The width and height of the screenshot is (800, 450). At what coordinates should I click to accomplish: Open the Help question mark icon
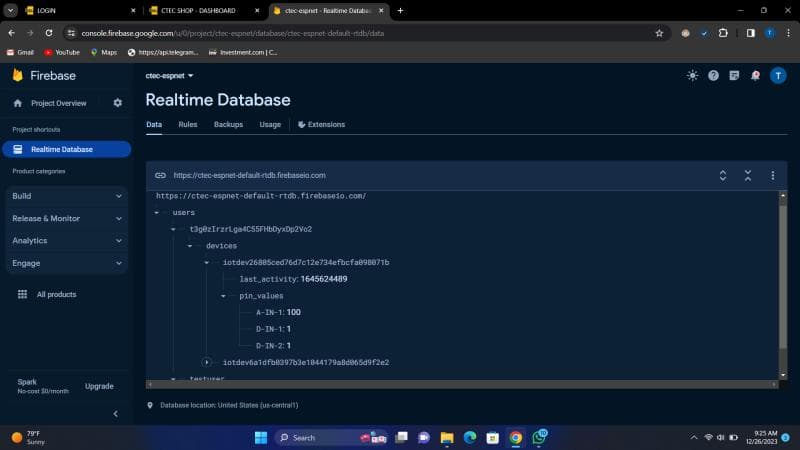pyautogui.click(x=713, y=75)
